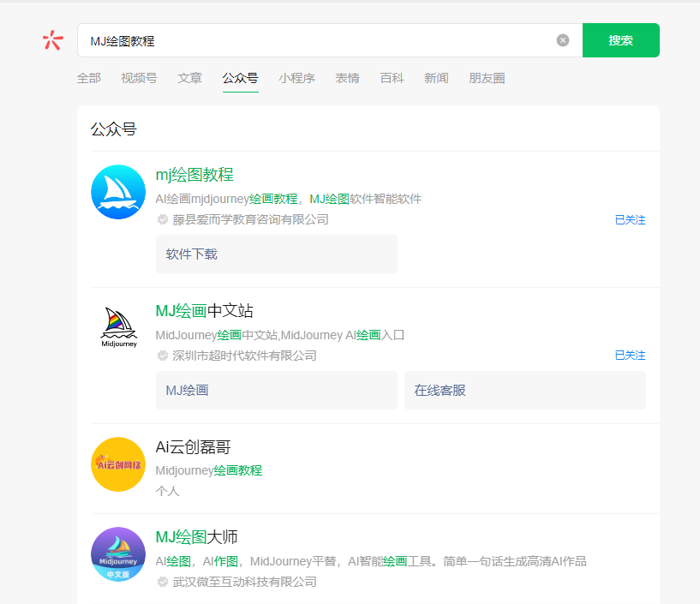The height and width of the screenshot is (604, 700).
Task: Click 已关注 for MJ绘画中文站
Action: 630,356
